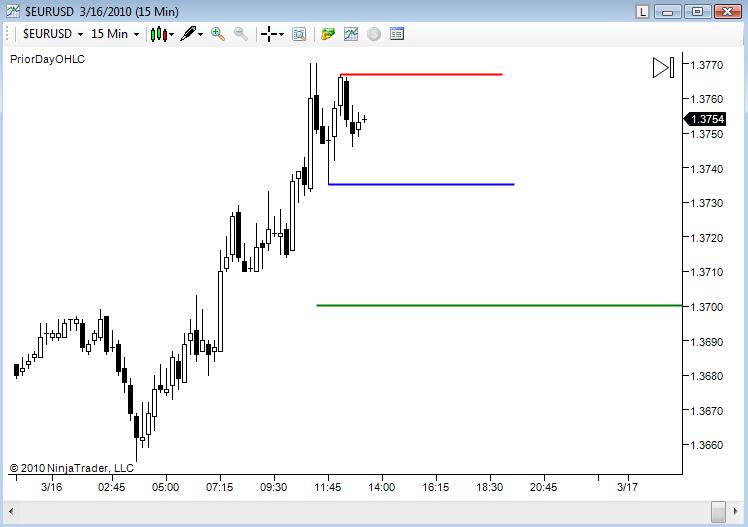Open the 15 Min interval dropdown
Viewport: 748px width, 527px height.
[115, 34]
